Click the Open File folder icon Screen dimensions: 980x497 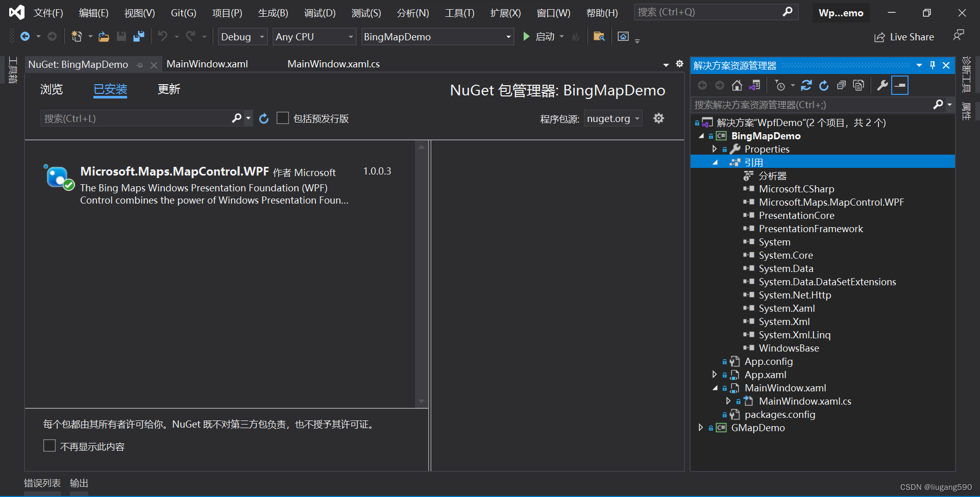[x=104, y=36]
